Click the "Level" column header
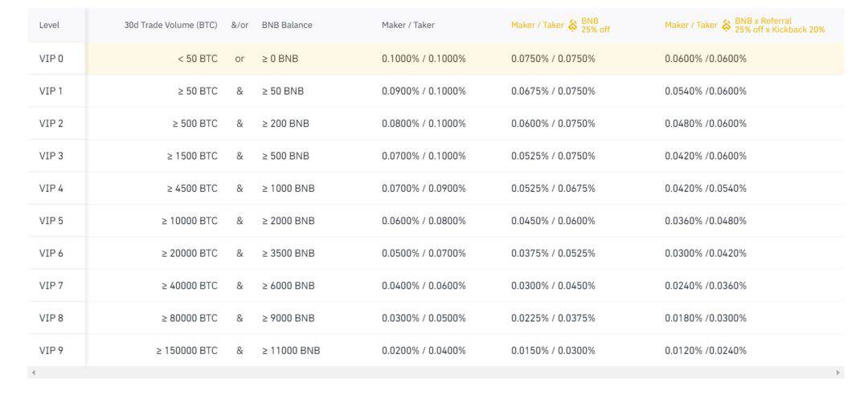The image size is (868, 395). 49,25
